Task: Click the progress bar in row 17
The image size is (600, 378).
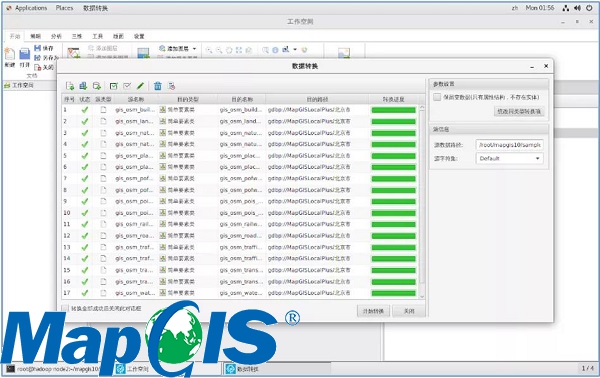Action: coord(393,293)
